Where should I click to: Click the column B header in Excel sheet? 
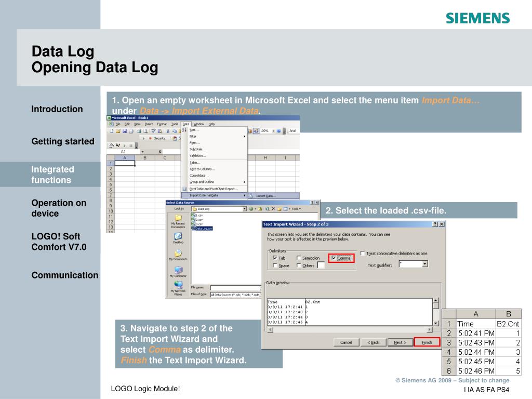pyautogui.click(x=145, y=158)
